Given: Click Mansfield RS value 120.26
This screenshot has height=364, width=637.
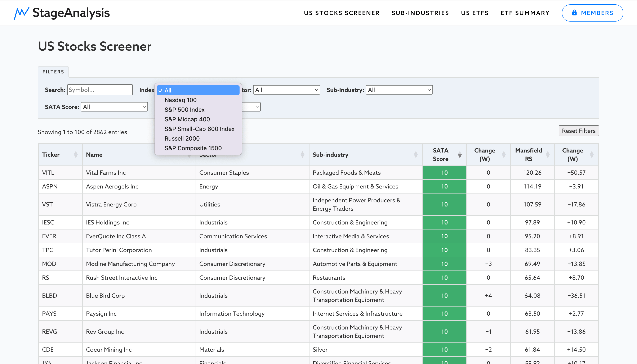Looking at the screenshot, I should click(x=533, y=173).
